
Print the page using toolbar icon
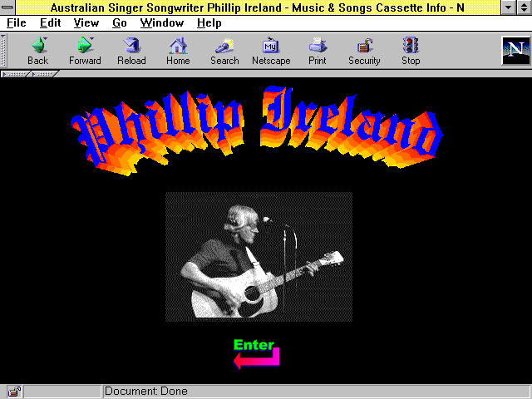pos(318,51)
